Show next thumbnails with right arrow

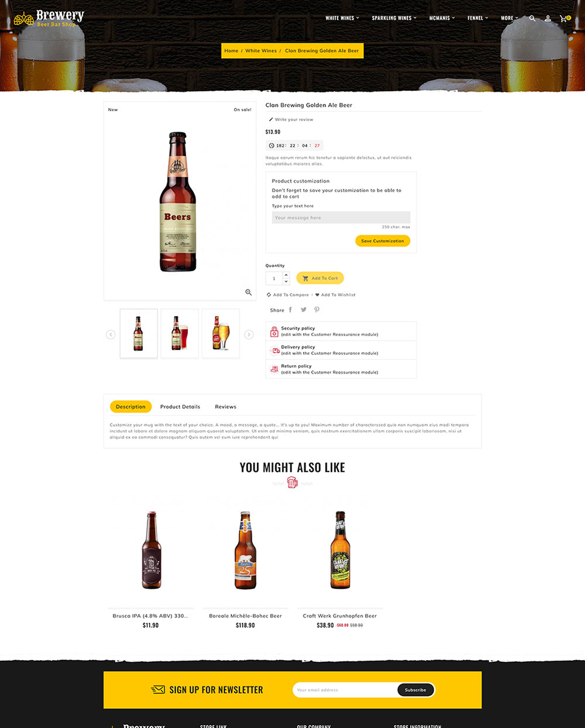coord(249,334)
